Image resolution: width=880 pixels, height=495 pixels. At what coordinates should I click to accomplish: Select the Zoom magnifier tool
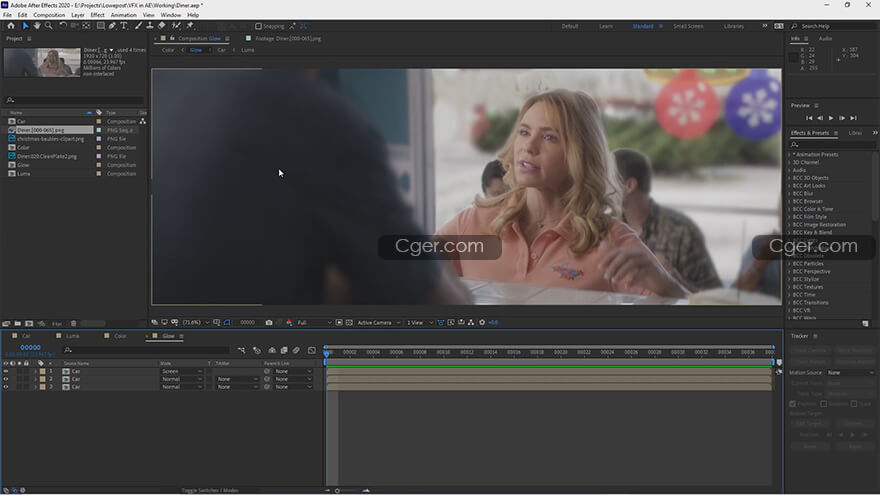[49, 26]
